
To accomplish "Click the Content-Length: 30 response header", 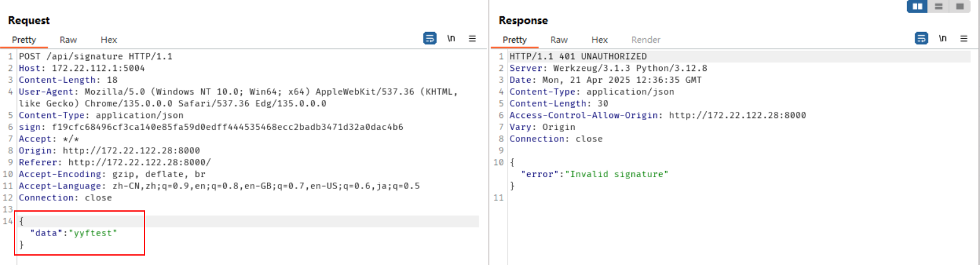I will [558, 104].
